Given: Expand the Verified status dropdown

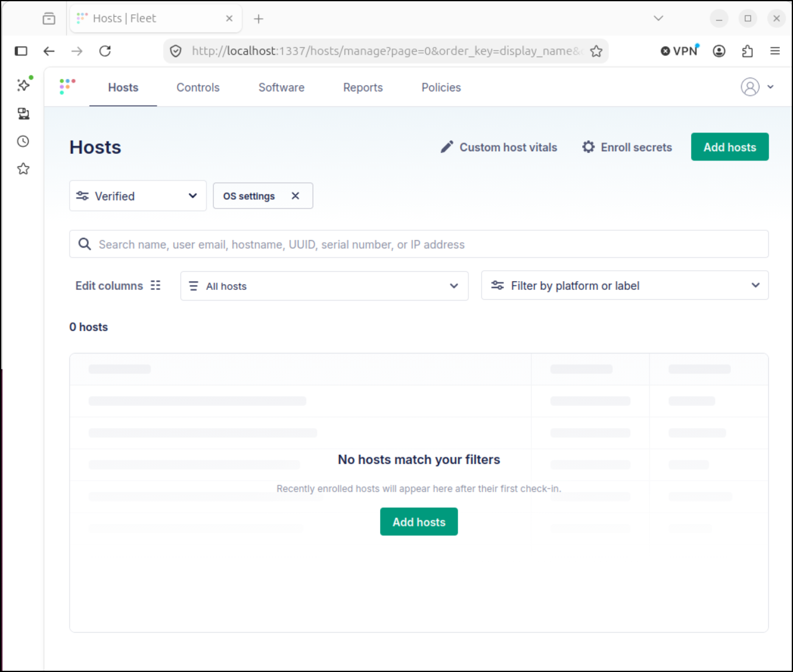Looking at the screenshot, I should click(137, 196).
